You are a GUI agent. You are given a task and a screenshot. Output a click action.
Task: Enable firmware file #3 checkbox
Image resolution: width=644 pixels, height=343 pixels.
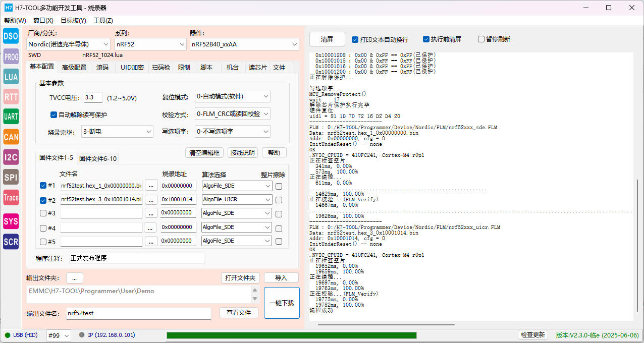pos(43,213)
